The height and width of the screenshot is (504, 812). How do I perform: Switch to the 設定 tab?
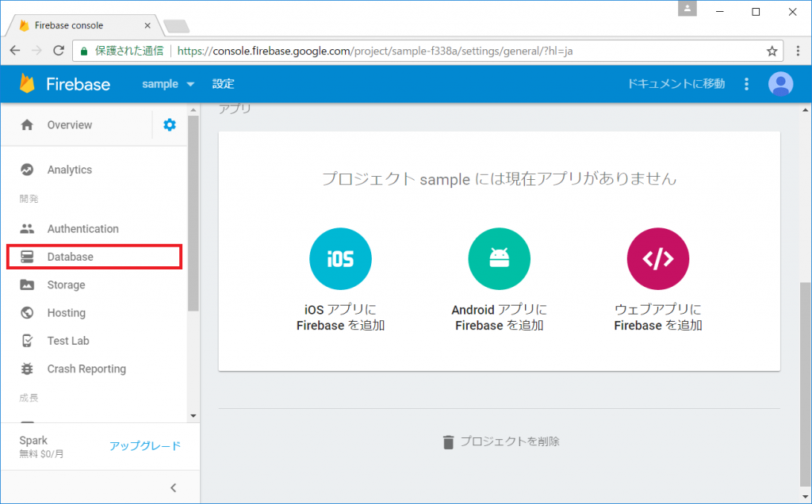point(223,83)
